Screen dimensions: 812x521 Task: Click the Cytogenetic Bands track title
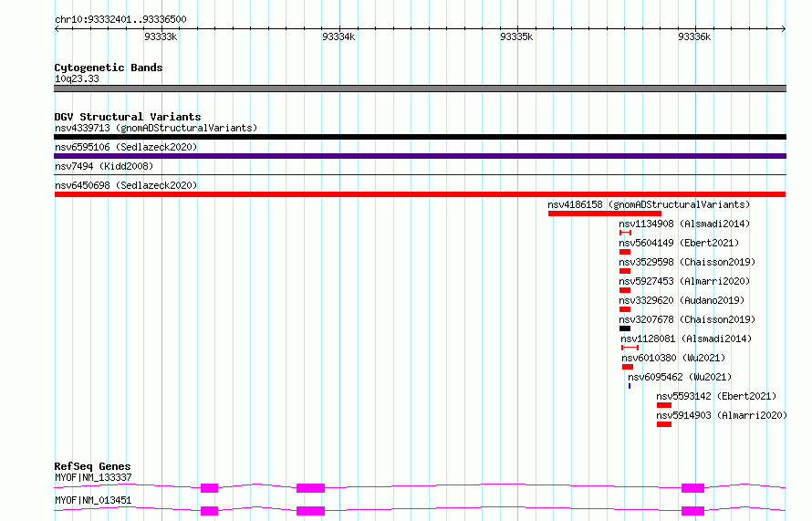click(109, 68)
